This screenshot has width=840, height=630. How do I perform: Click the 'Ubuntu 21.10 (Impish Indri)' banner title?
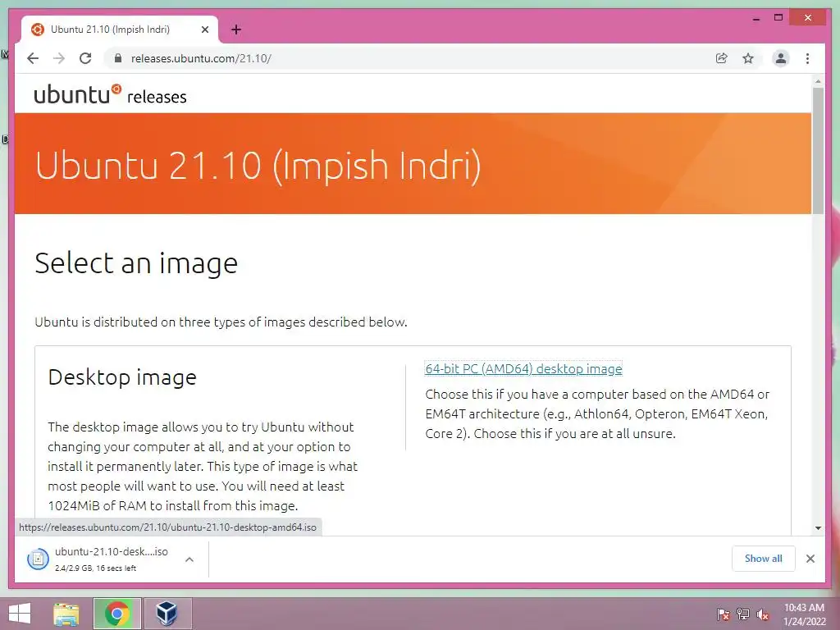click(258, 166)
